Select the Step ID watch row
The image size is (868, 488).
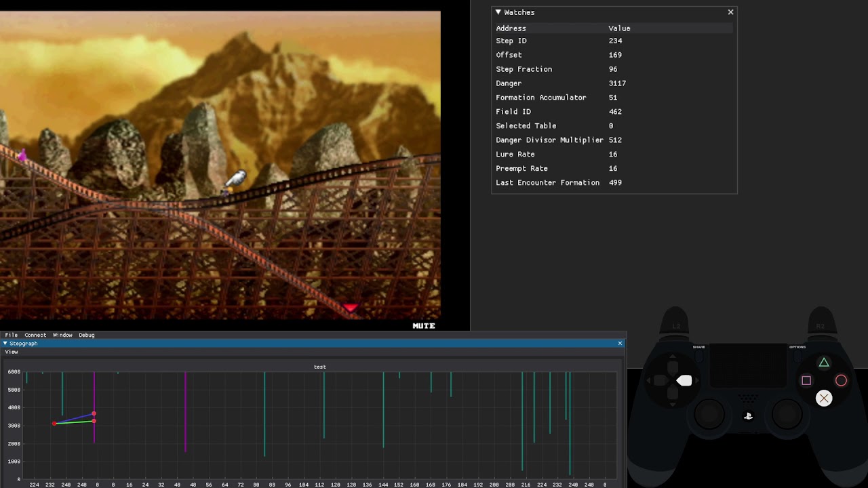[x=614, y=41]
